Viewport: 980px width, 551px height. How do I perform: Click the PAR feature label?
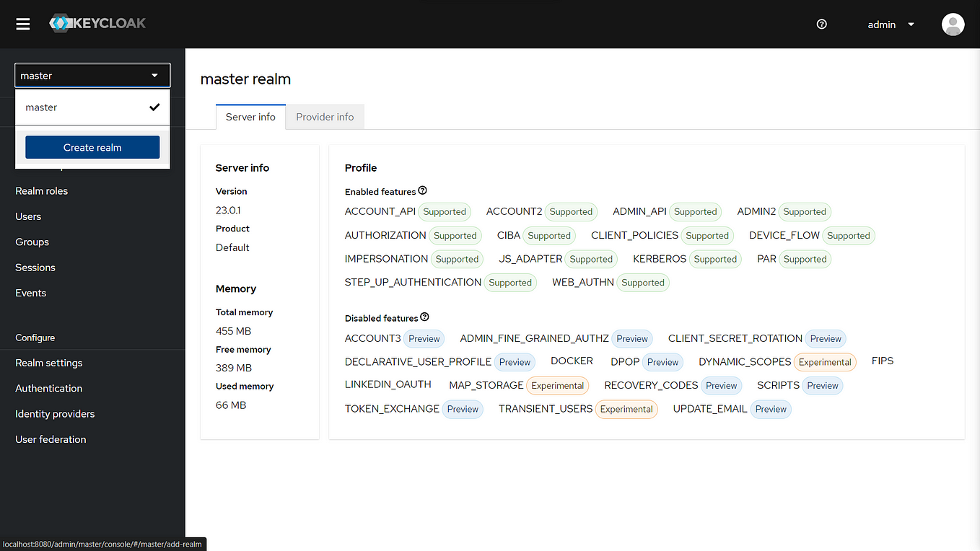tap(766, 259)
